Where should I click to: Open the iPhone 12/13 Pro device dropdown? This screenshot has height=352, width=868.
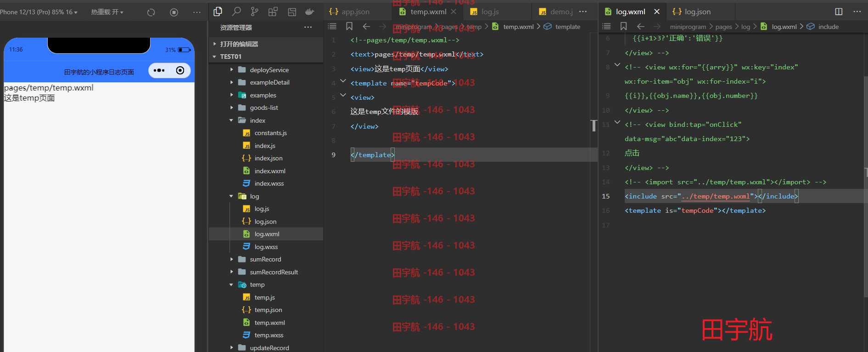[39, 12]
